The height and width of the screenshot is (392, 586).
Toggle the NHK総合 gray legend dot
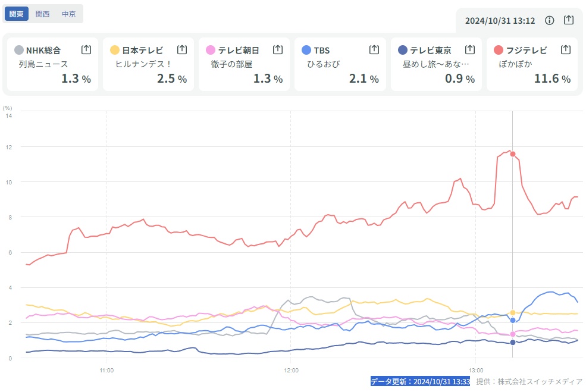point(19,50)
